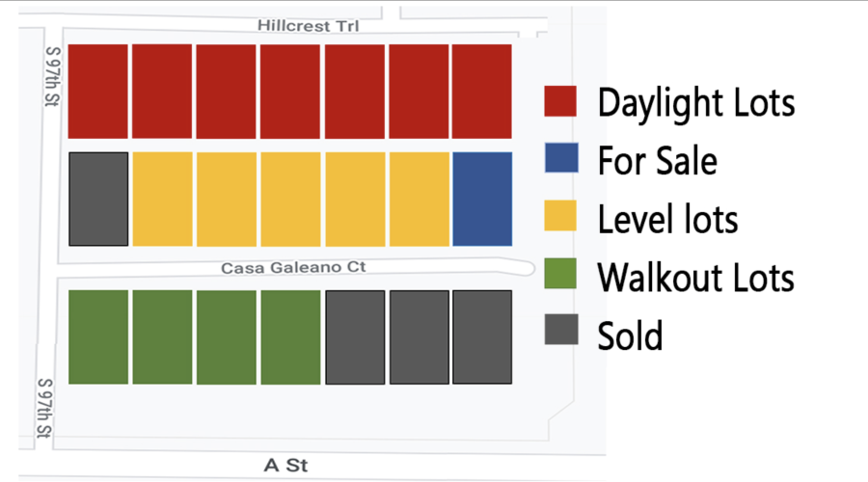Click the A St street label
Viewport: 868px width, 482px height.
pos(285,466)
